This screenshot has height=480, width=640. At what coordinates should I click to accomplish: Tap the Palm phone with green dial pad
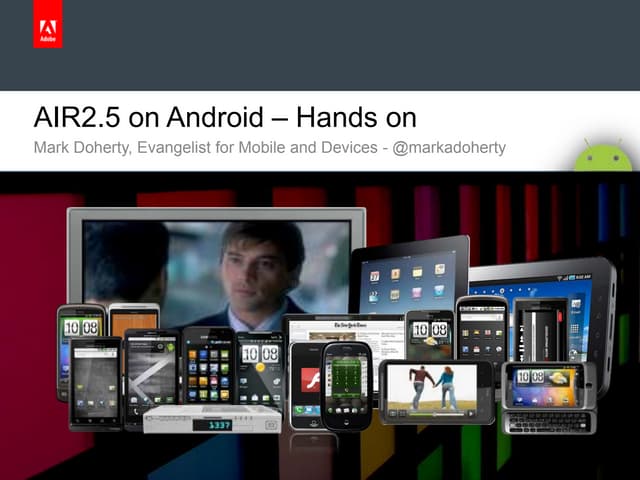tap(346, 385)
